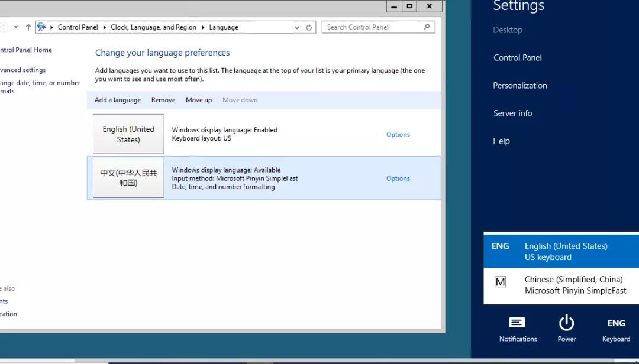Click Clock, Language, and Region breadcrumb
This screenshot has width=639, height=364.
coord(153,27)
